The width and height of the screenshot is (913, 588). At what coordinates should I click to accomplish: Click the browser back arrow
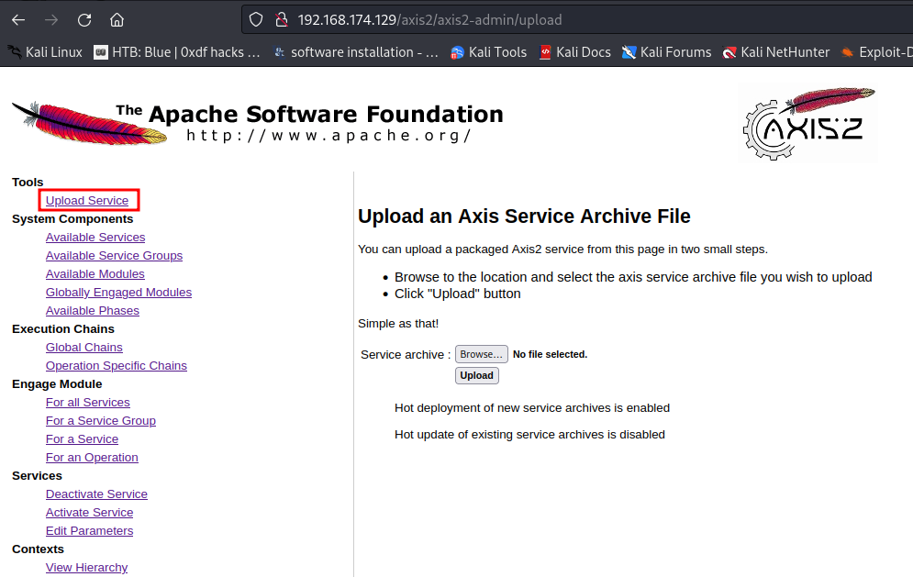18,20
